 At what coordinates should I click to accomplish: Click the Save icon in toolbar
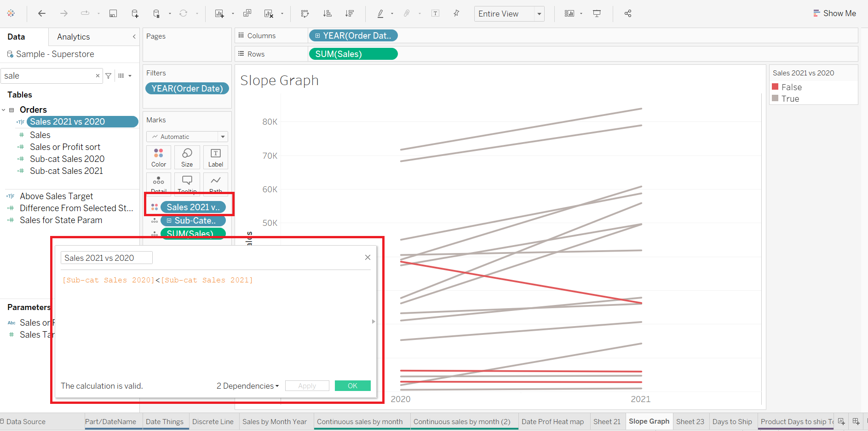(x=113, y=13)
